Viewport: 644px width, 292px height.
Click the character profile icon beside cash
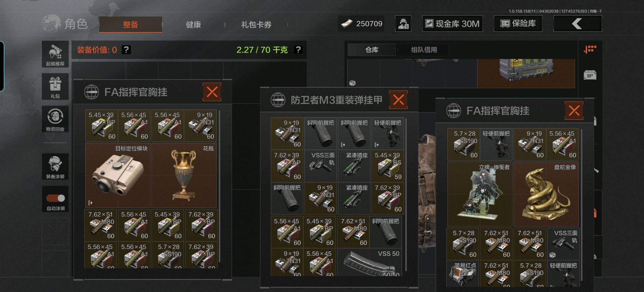(x=403, y=24)
